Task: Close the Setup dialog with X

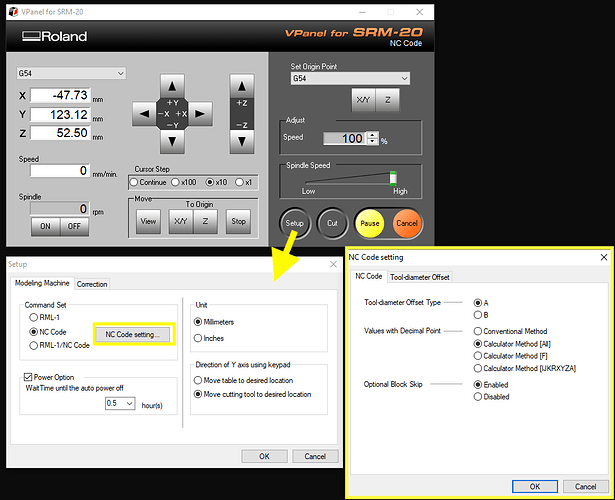Action: pos(333,264)
